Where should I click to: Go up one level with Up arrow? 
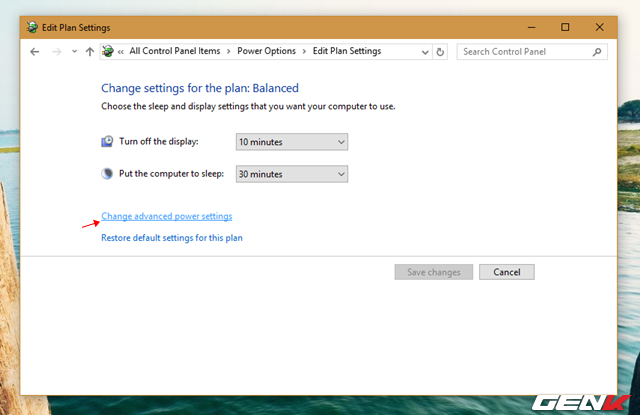point(90,51)
